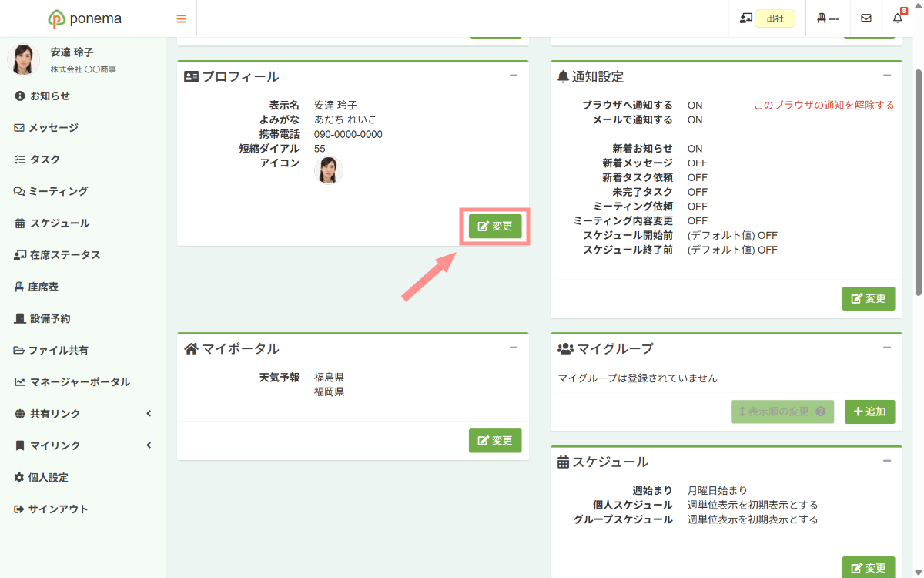This screenshot has width=924, height=578.
Task: Click the 座席表 chair icon in sidebar
Action: 20,287
